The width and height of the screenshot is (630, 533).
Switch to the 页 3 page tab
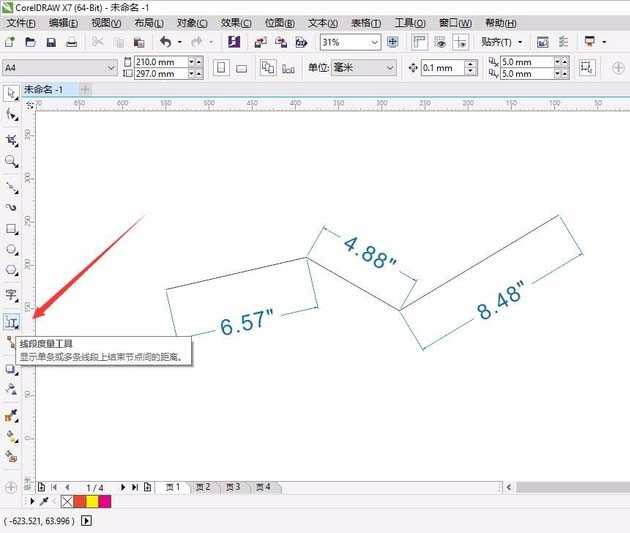coord(233,487)
